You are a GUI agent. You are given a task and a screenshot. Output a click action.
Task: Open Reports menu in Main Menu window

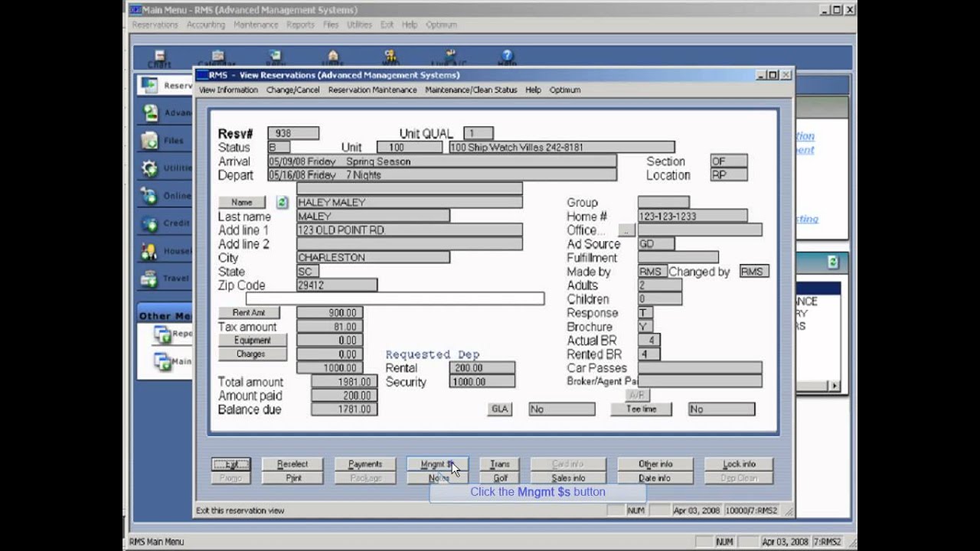point(300,24)
